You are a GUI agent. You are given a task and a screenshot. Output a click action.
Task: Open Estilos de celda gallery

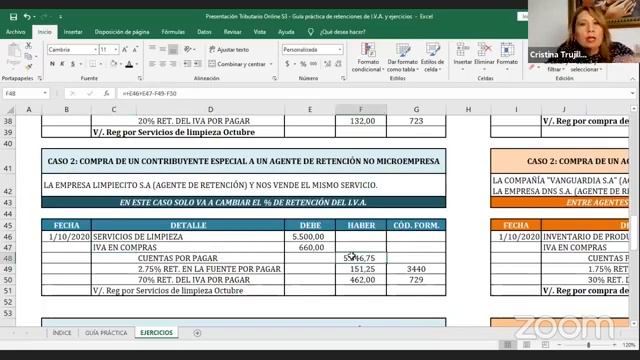[x=432, y=57]
